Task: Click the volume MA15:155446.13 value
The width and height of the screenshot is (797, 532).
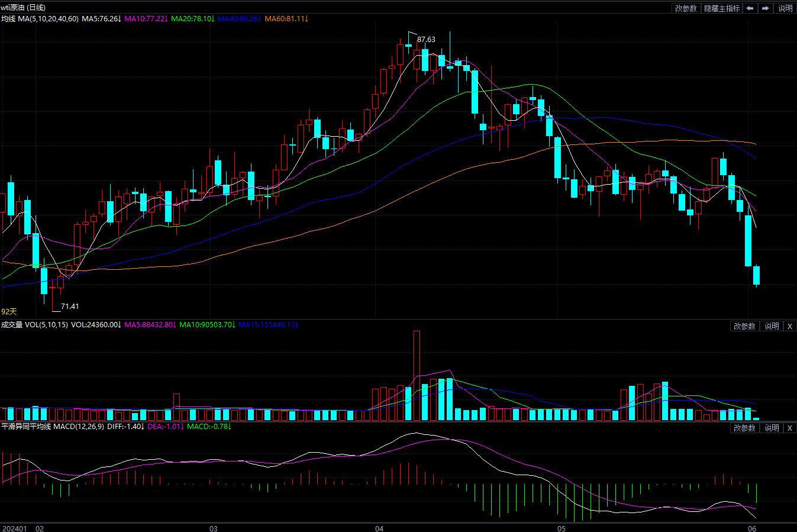Action: (268, 325)
